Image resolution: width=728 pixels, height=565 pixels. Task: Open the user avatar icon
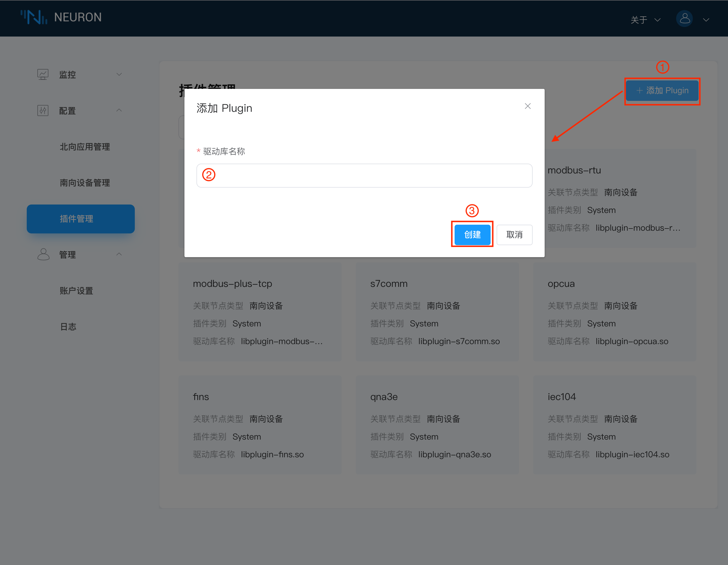pyautogui.click(x=684, y=19)
